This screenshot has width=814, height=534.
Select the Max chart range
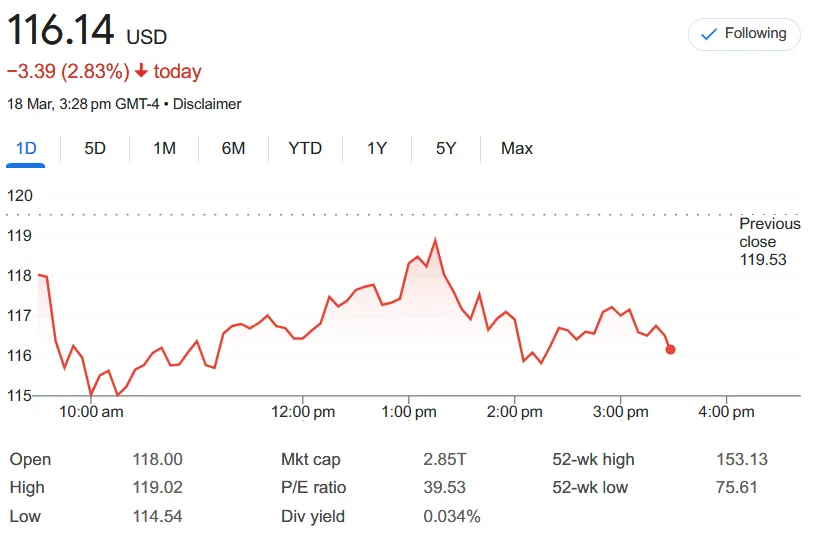(517, 148)
